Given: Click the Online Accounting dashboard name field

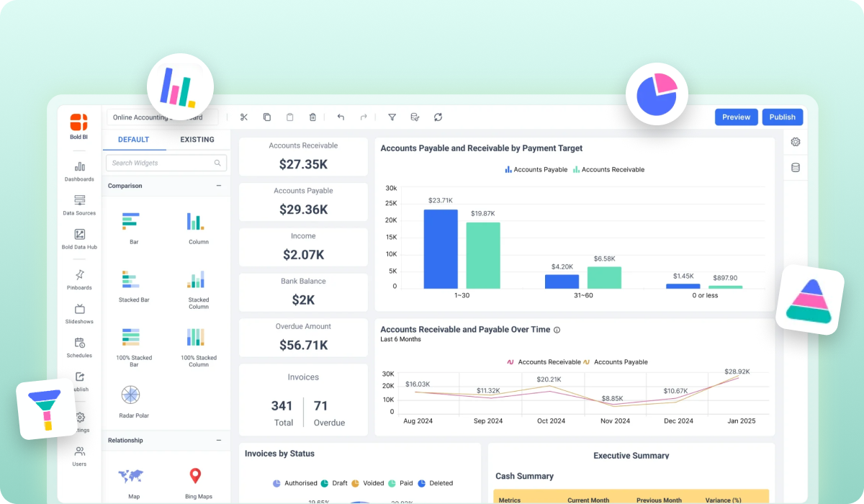Looking at the screenshot, I should point(162,117).
